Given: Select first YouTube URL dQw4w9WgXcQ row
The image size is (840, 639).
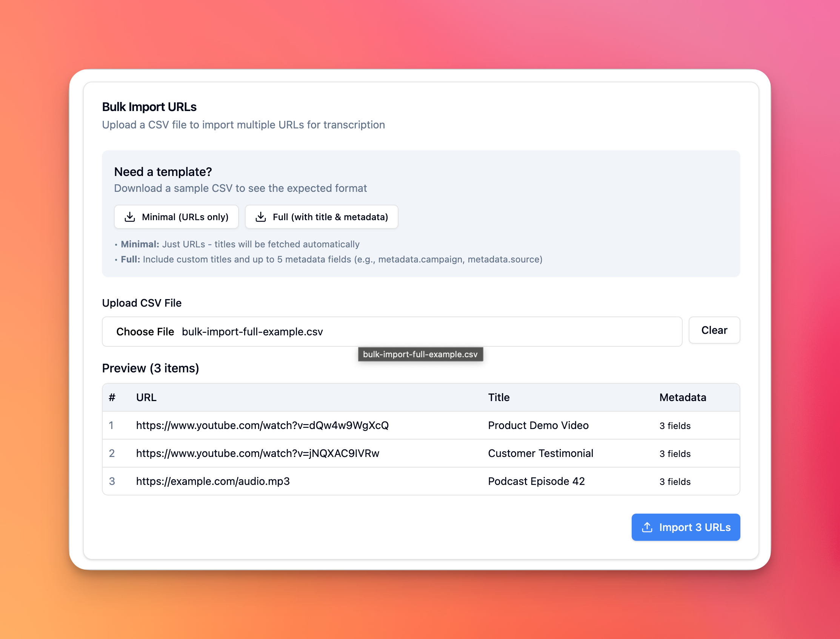Looking at the screenshot, I should click(x=262, y=425).
